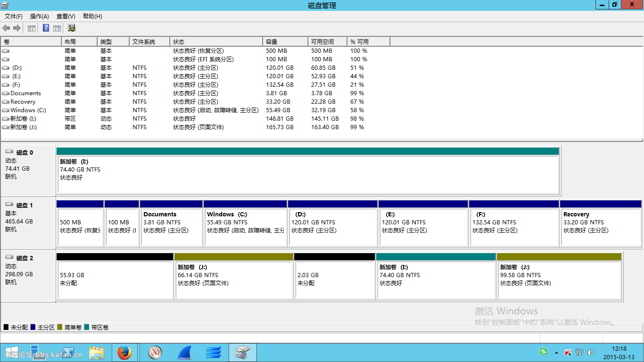Open the 帮助(H) menu
Viewport: 644px width, 362px height.
point(92,16)
